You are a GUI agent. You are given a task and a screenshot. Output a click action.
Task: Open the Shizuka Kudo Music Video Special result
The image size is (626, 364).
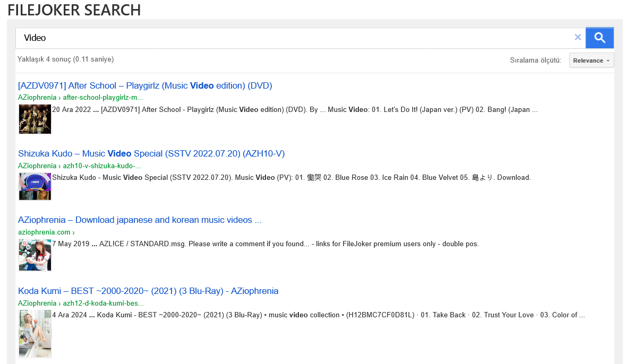[x=151, y=154]
